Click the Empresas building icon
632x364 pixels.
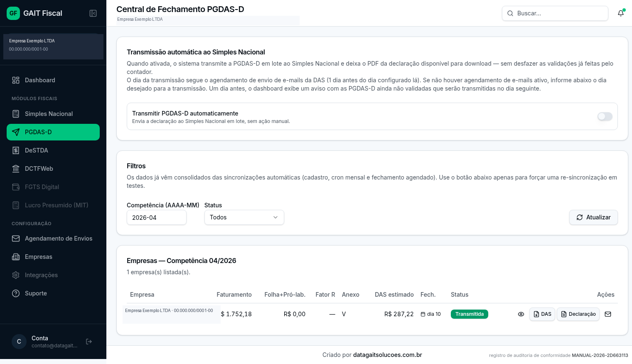click(x=16, y=257)
